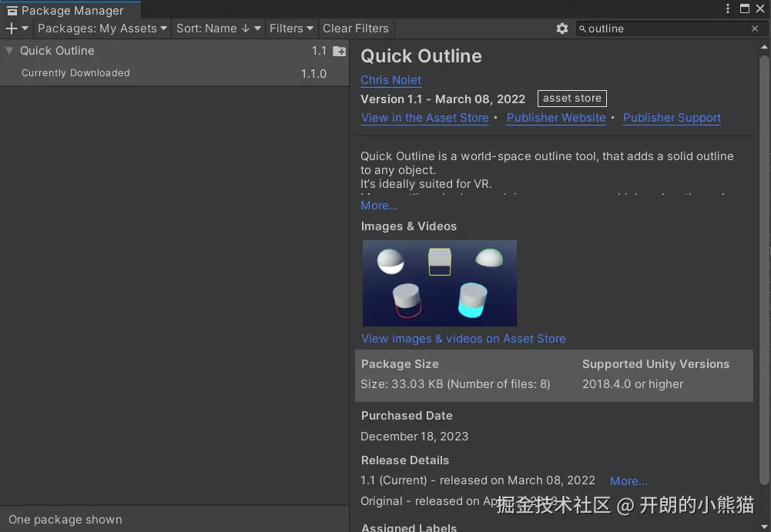Click the add package plus icon

tap(12, 28)
